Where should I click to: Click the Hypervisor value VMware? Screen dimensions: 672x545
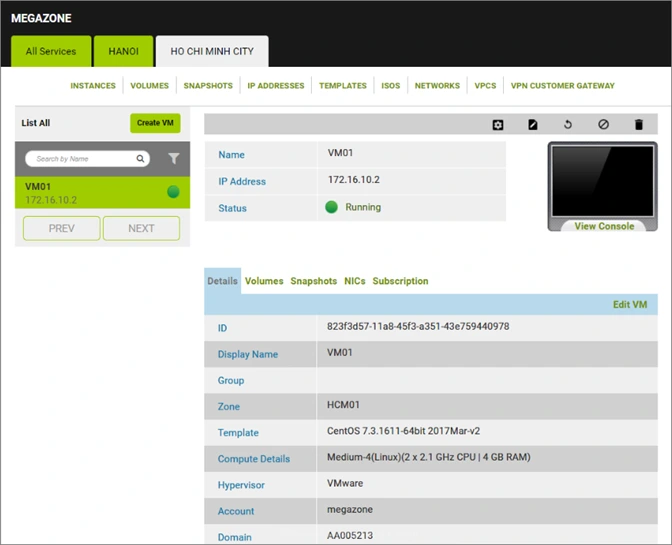345,483
